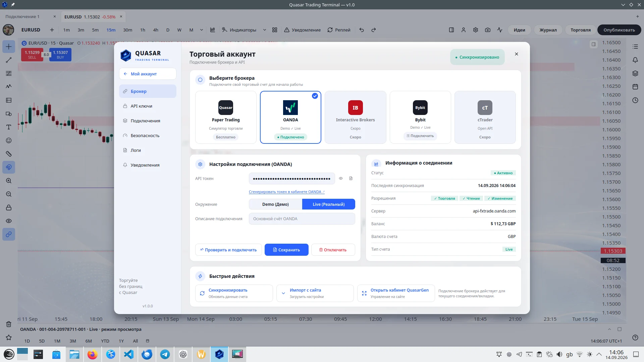Screen dimensions: 644x362
Task: Copy the API token using copy icon
Action: 351,178
